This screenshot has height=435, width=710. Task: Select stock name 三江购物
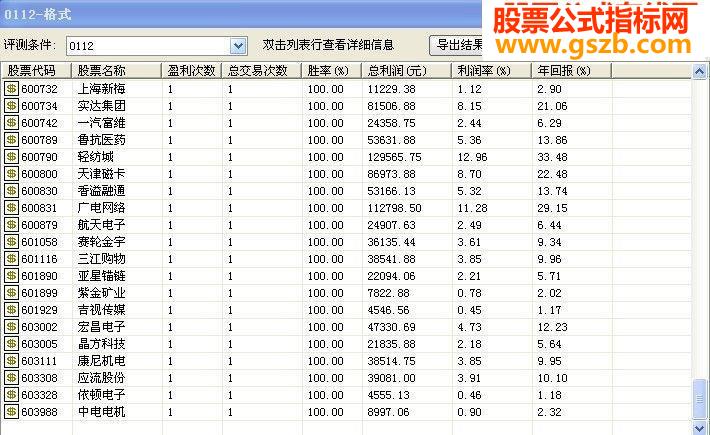[x=101, y=259]
